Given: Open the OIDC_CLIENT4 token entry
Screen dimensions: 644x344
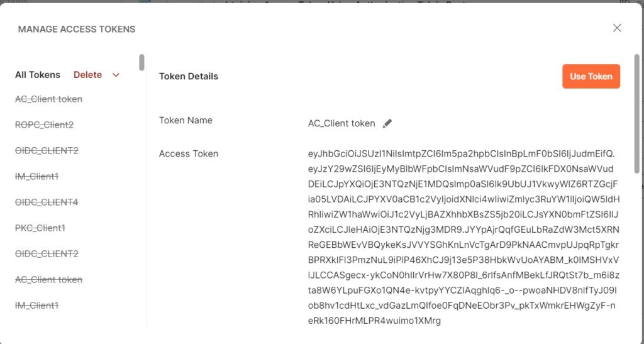Looking at the screenshot, I should point(47,203).
